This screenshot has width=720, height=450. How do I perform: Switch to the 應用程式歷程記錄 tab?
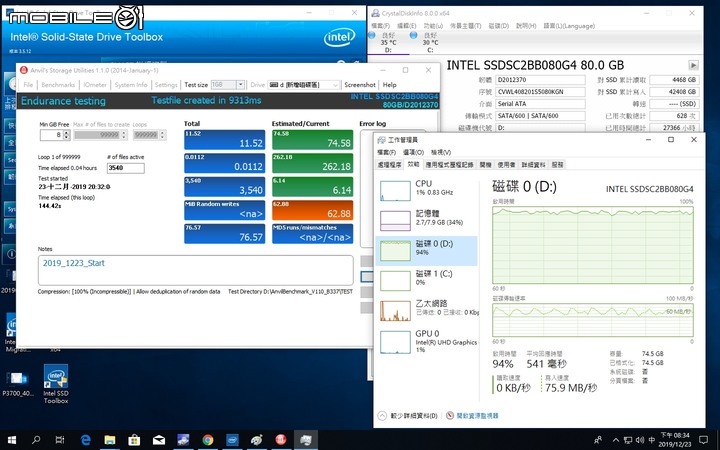tap(449, 164)
